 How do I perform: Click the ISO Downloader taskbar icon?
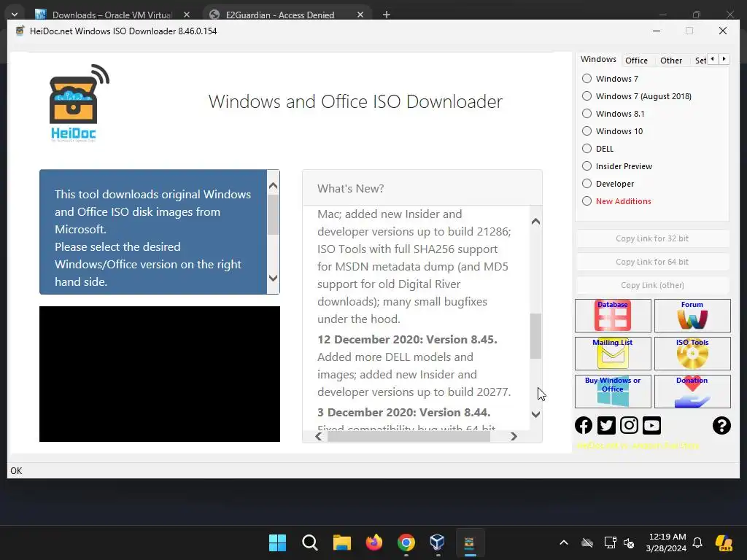tap(470, 542)
